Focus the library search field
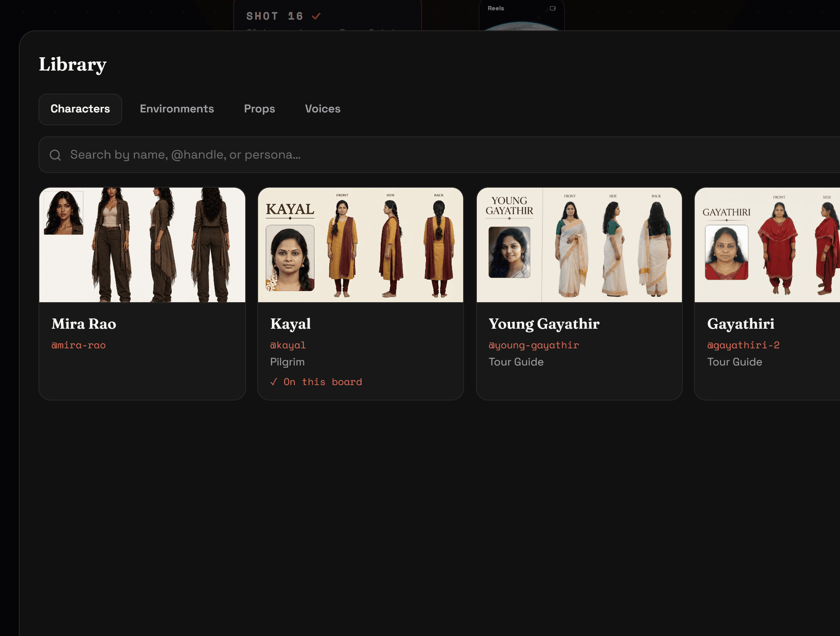Screen dimensions: 840x636 pyautogui.click(x=439, y=155)
